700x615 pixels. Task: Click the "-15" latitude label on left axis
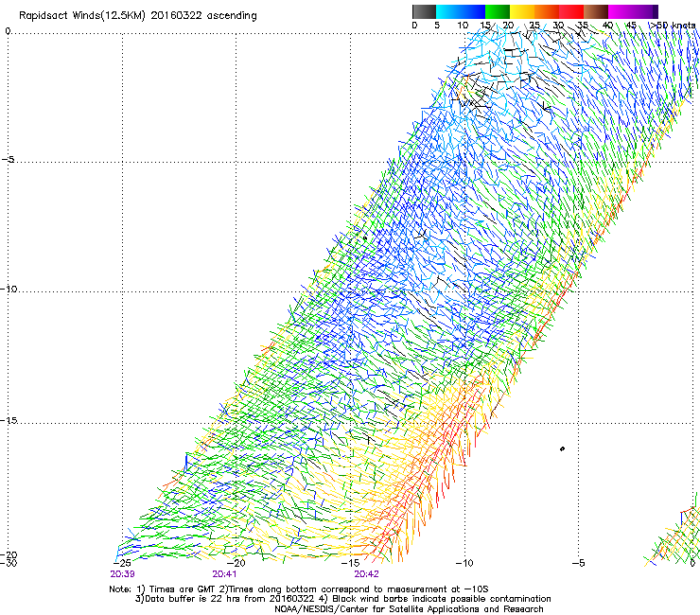point(9,420)
